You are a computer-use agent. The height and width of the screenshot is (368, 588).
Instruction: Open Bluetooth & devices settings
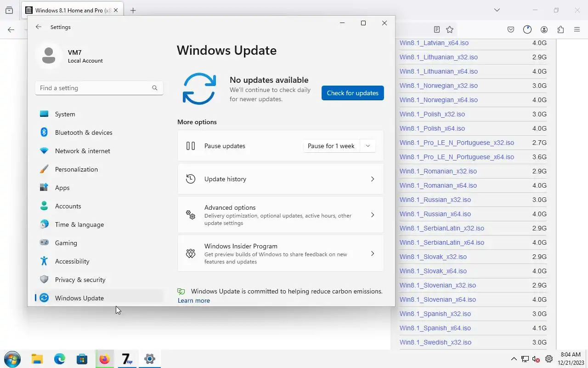tap(99, 132)
